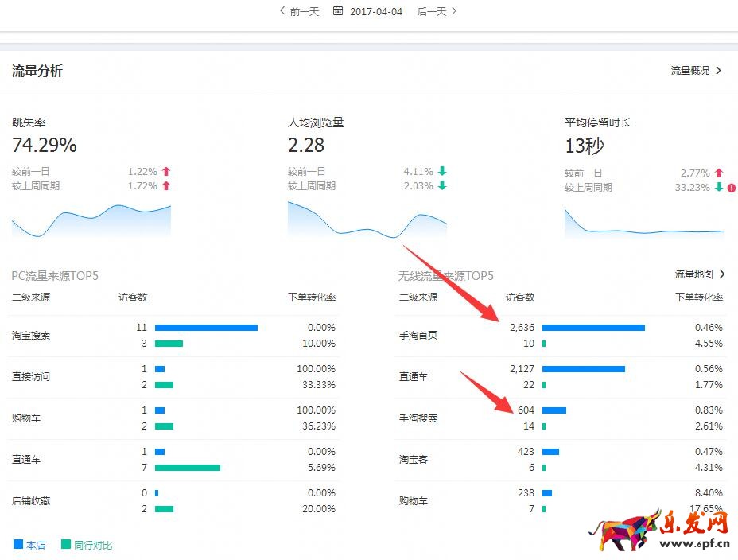The image size is (738, 560).
Task: Click green down arrow beside 33.23%
Action: pyautogui.click(x=719, y=187)
